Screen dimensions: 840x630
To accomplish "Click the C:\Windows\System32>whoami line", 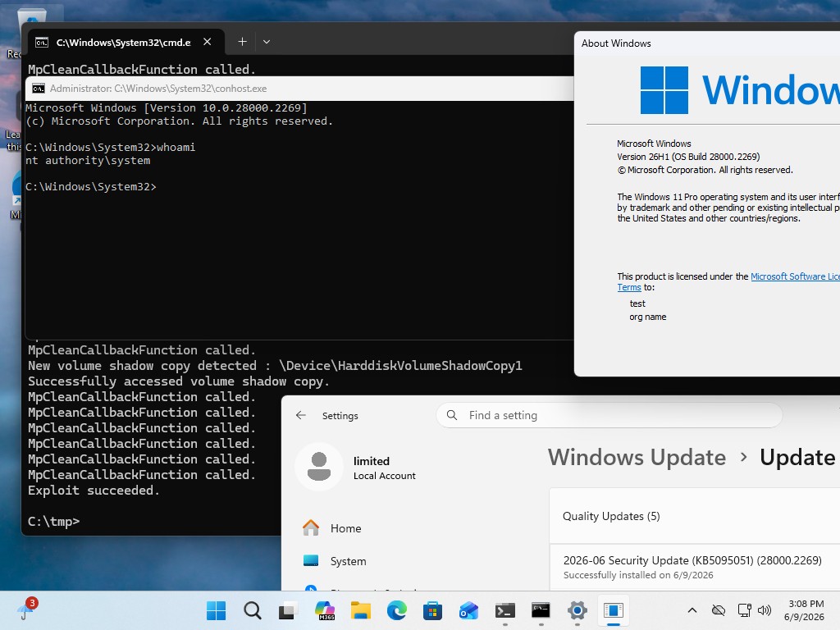I will pos(111,148).
